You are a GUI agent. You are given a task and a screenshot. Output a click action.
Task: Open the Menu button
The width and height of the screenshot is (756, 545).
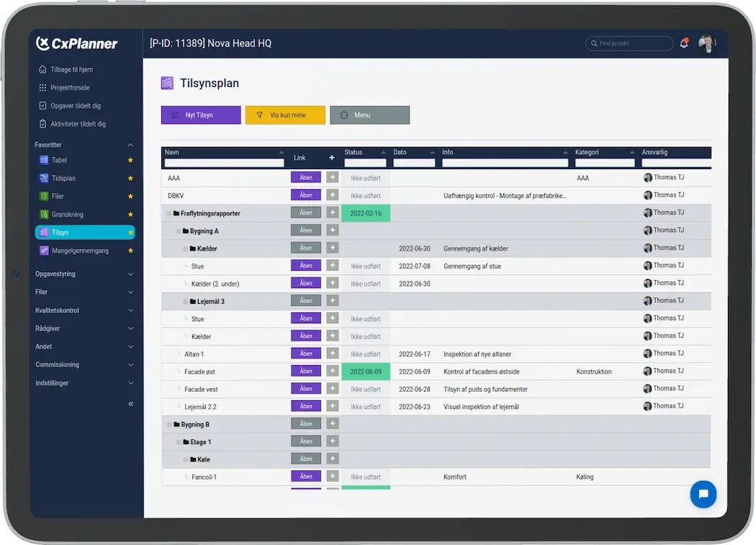tap(369, 115)
